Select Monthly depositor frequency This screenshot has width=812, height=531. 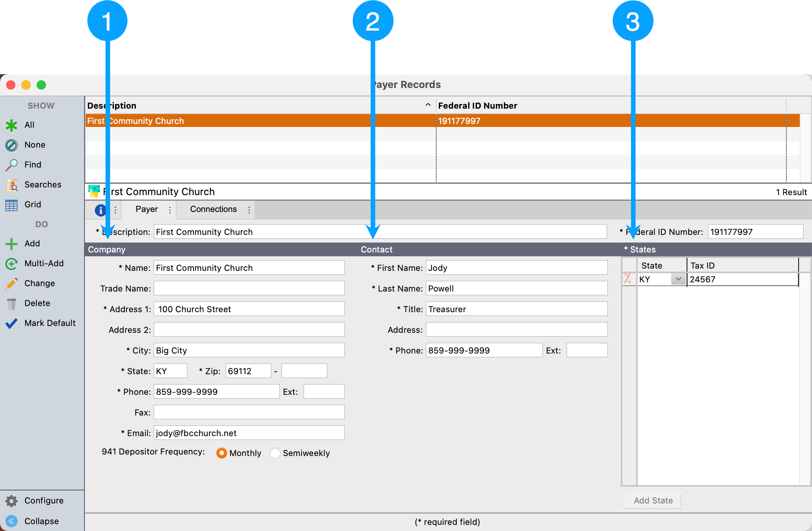222,453
